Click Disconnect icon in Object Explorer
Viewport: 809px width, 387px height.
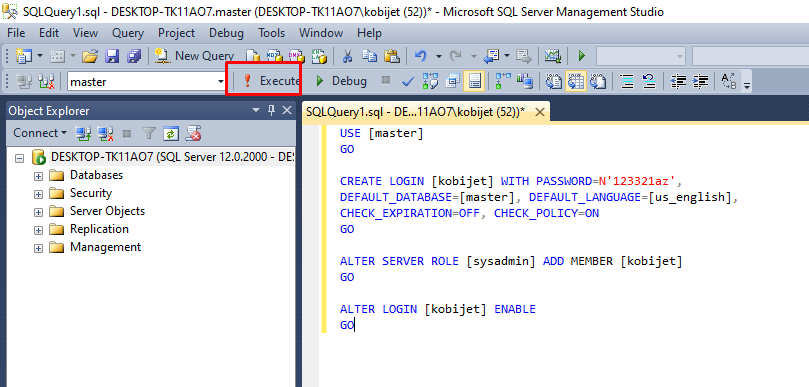(x=105, y=133)
